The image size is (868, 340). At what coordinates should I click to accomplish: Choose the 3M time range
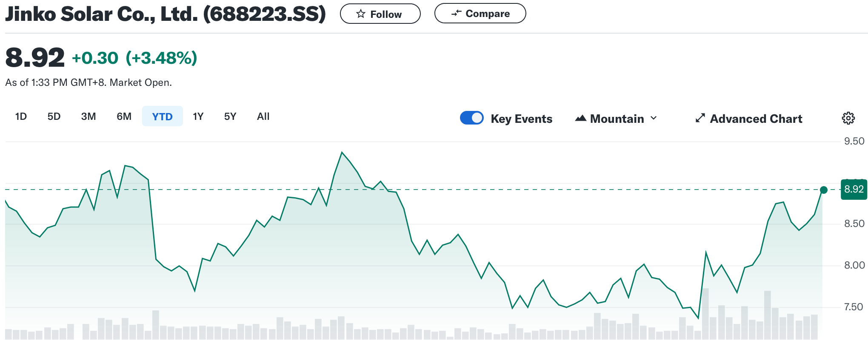point(89,116)
